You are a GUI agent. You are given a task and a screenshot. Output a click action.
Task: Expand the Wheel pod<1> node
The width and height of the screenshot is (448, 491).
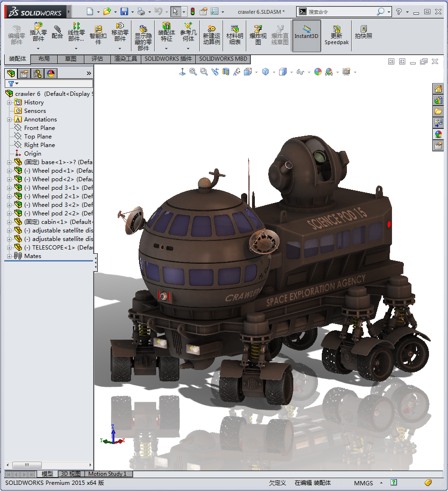pos(9,171)
